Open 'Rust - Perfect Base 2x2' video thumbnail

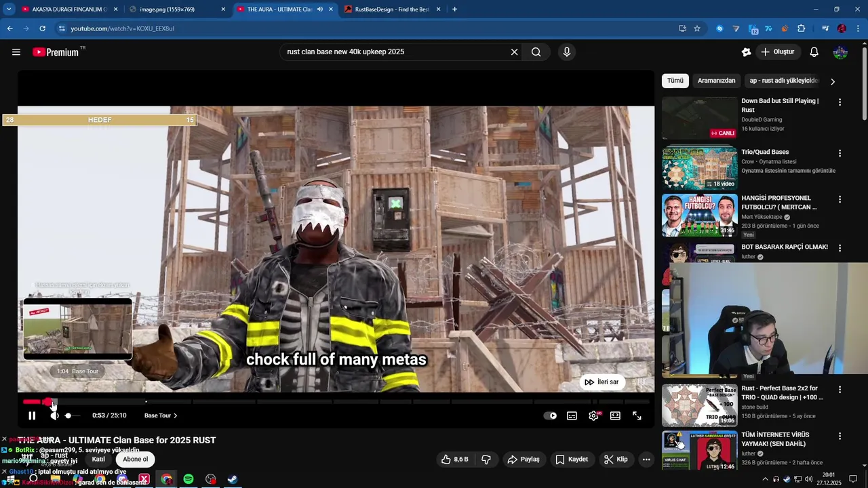(x=699, y=405)
